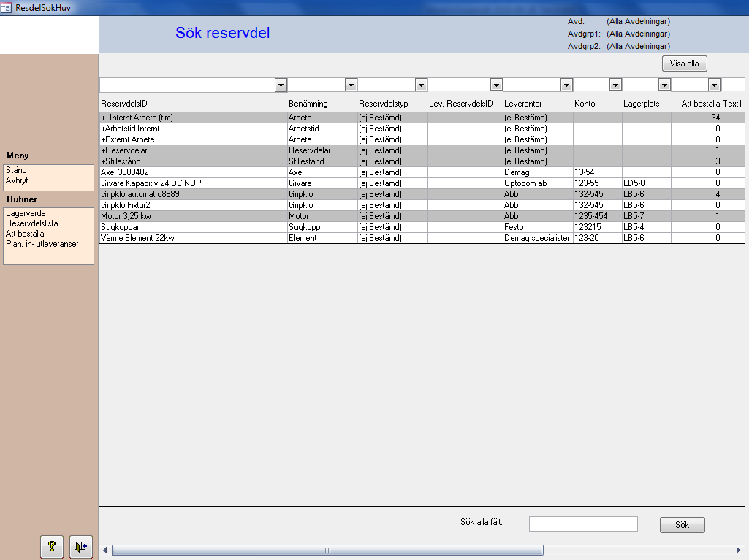Click the ResdelSokHuv form icon in the title bar
Screen dimensions: 749x560
[x=6, y=7]
